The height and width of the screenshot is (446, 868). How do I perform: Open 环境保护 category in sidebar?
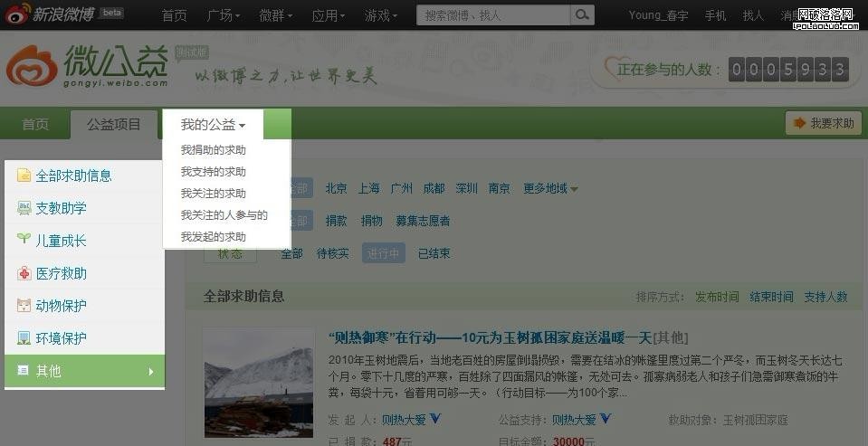(61, 338)
